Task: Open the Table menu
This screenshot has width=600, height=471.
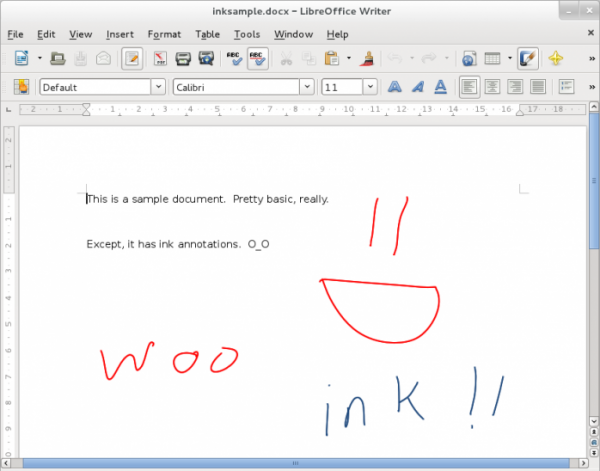Action: click(x=207, y=34)
